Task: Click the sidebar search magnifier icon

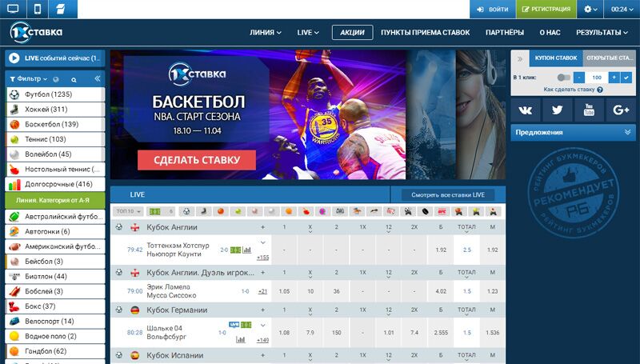Action: (74, 79)
